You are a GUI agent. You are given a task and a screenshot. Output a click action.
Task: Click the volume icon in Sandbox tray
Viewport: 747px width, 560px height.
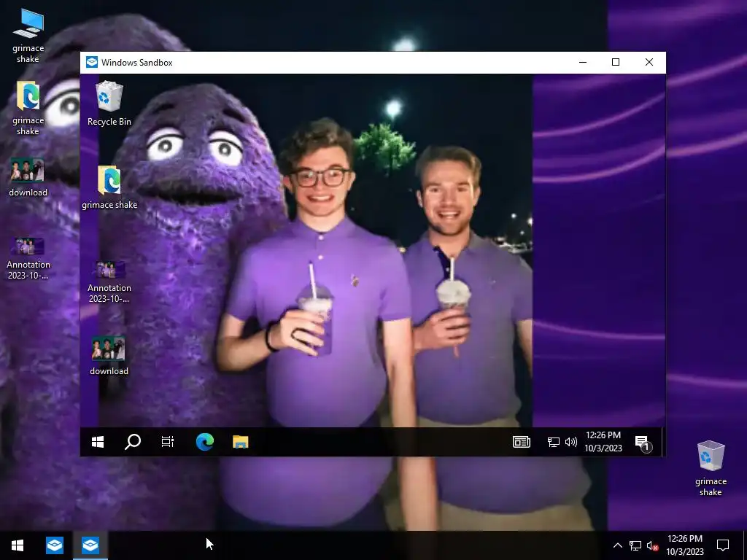[570, 442]
